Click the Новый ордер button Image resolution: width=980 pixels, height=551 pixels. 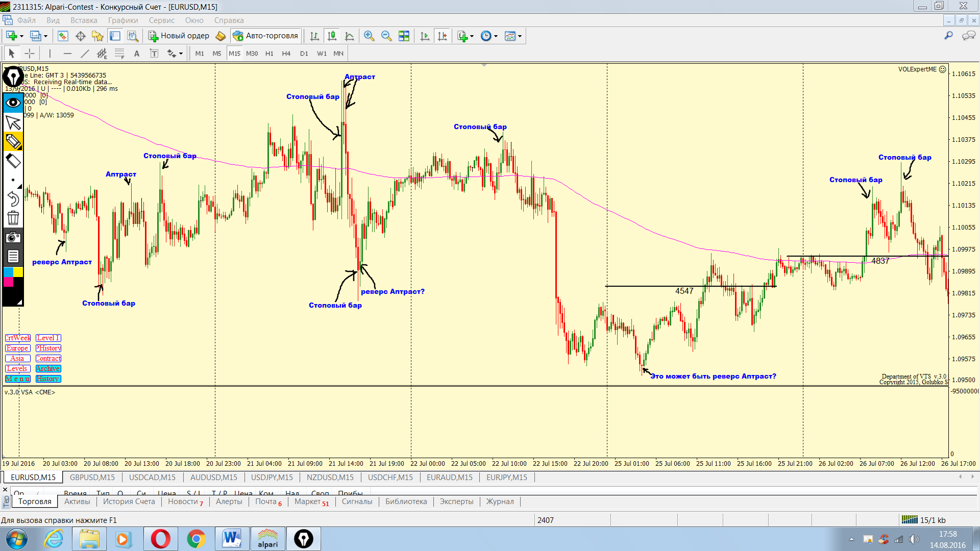(179, 36)
